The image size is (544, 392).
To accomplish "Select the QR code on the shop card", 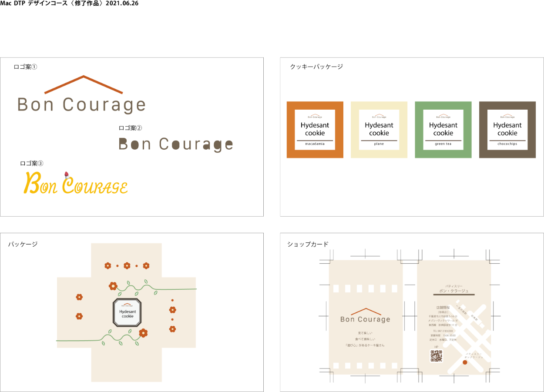I will tap(436, 356).
